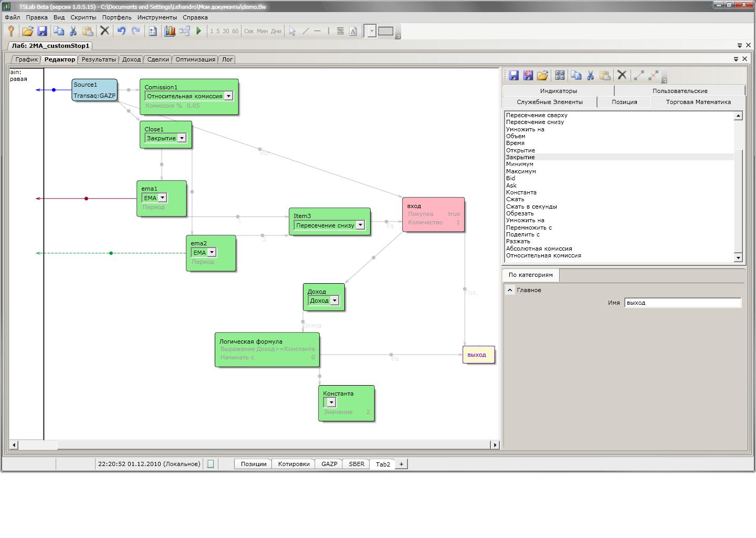This screenshot has height=538, width=756.
Task: Open the Скрипты menu
Action: pyautogui.click(x=83, y=17)
